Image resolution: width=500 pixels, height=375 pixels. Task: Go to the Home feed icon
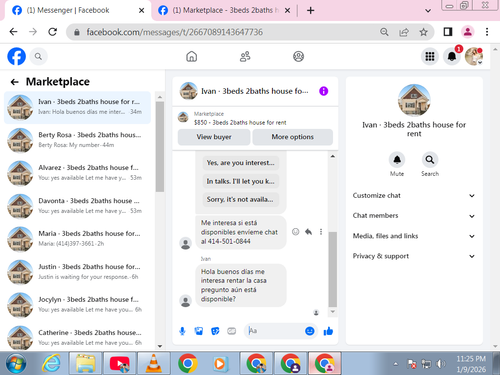(191, 56)
